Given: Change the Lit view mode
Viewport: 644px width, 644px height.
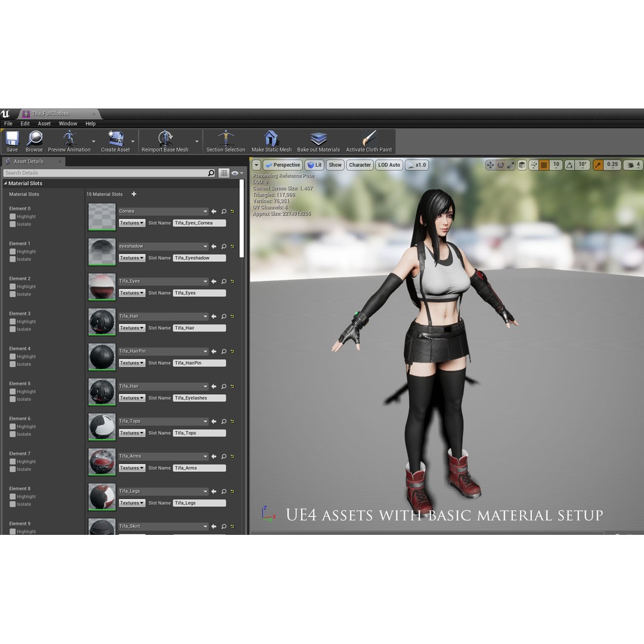Looking at the screenshot, I should coord(315,165).
